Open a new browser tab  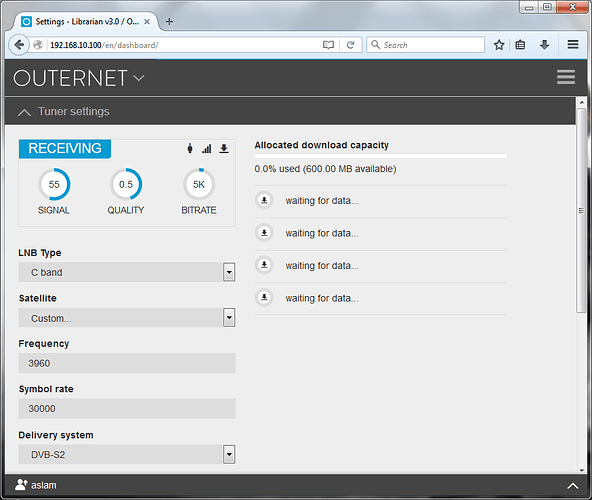pos(169,22)
